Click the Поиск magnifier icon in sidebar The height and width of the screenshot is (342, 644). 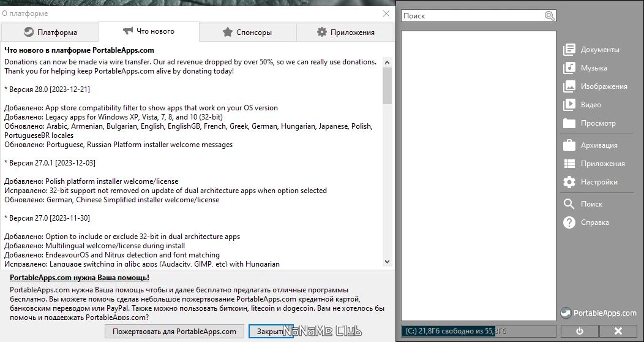pos(569,204)
